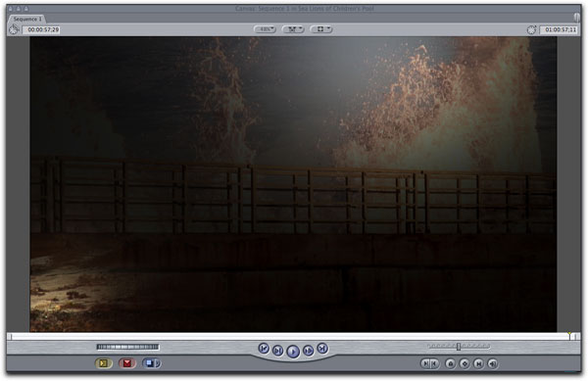Click the Mark Clip button
588x381 pixels.
click(478, 363)
